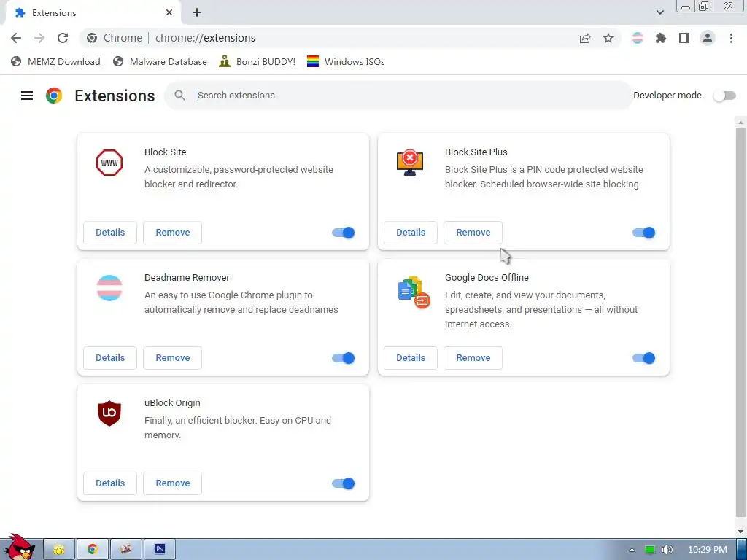Enable Developer mode toggle
This screenshot has width=747, height=560.
(724, 96)
